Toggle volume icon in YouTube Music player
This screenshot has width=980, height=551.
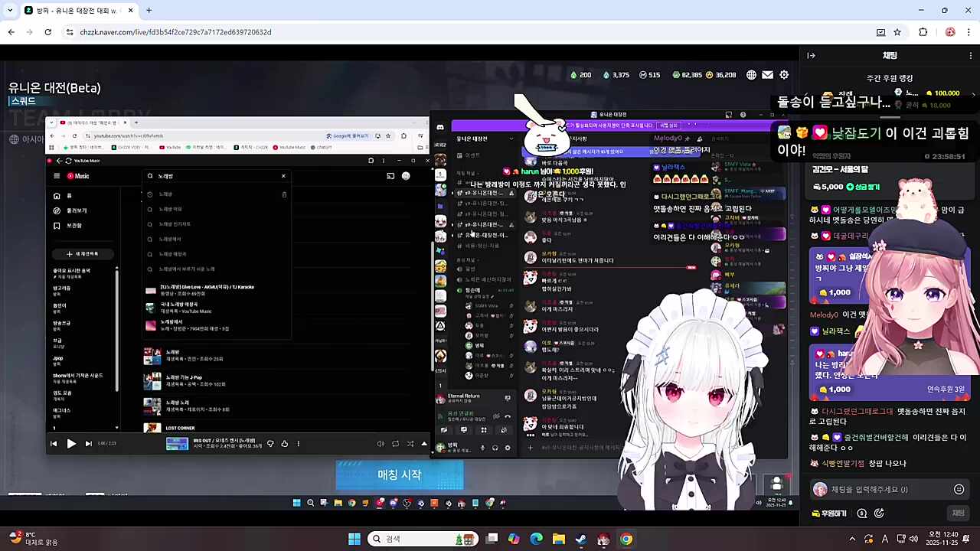click(x=381, y=443)
